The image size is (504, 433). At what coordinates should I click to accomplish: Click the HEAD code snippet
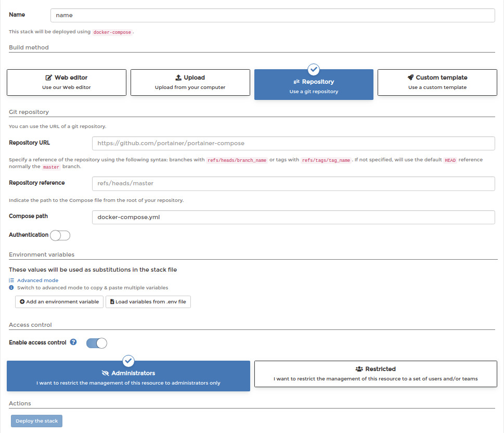(450, 160)
